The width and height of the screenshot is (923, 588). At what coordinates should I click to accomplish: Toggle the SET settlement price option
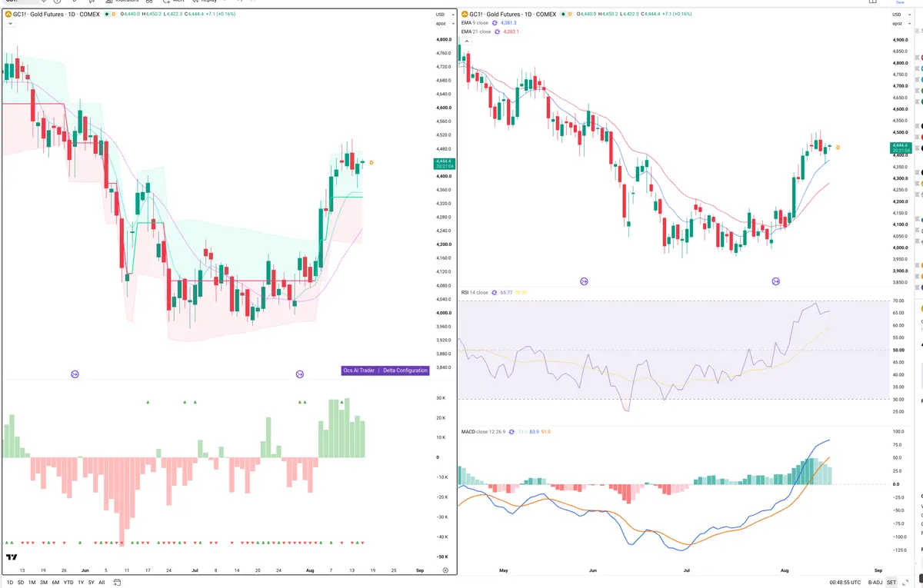pos(892,583)
